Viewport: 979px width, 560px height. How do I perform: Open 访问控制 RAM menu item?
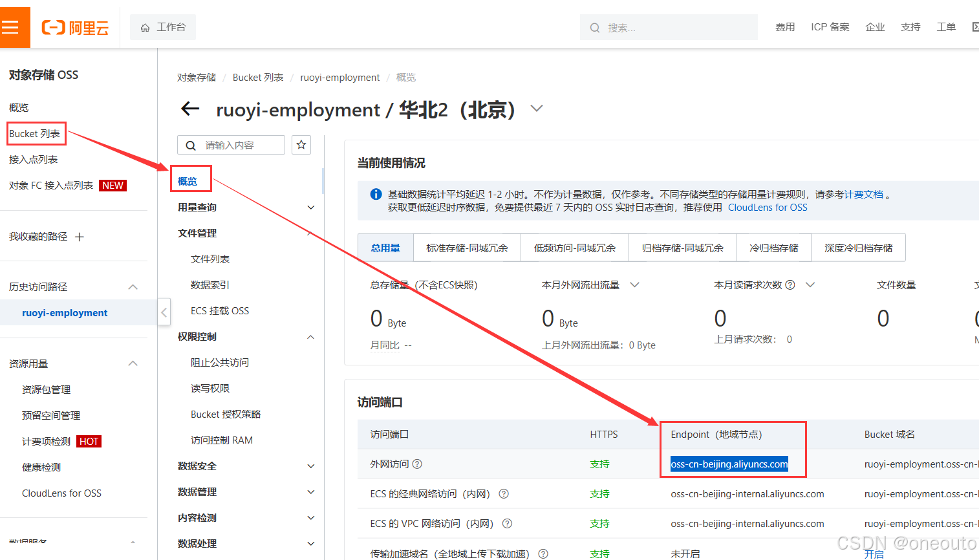(x=222, y=440)
